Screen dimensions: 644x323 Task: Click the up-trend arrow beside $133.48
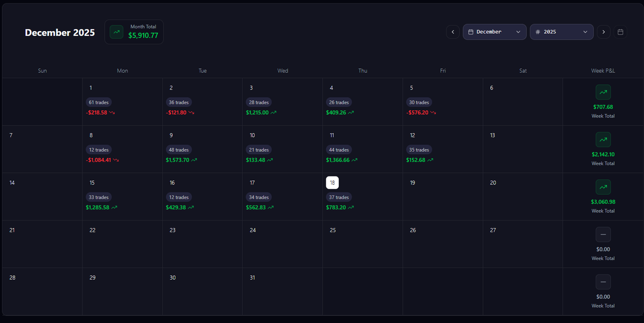(270, 160)
